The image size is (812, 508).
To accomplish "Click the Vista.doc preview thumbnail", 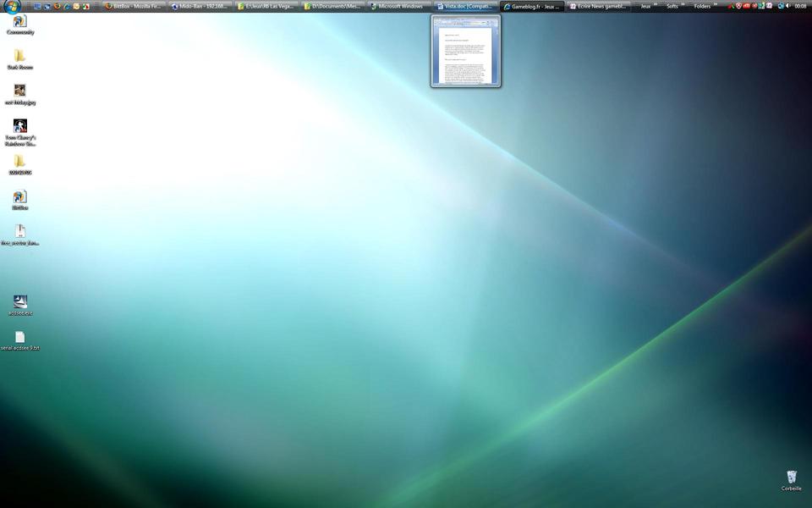I will coord(465,51).
